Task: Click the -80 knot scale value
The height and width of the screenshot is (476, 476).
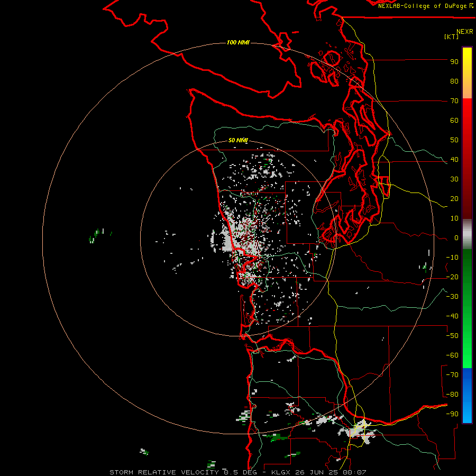Action: click(452, 395)
